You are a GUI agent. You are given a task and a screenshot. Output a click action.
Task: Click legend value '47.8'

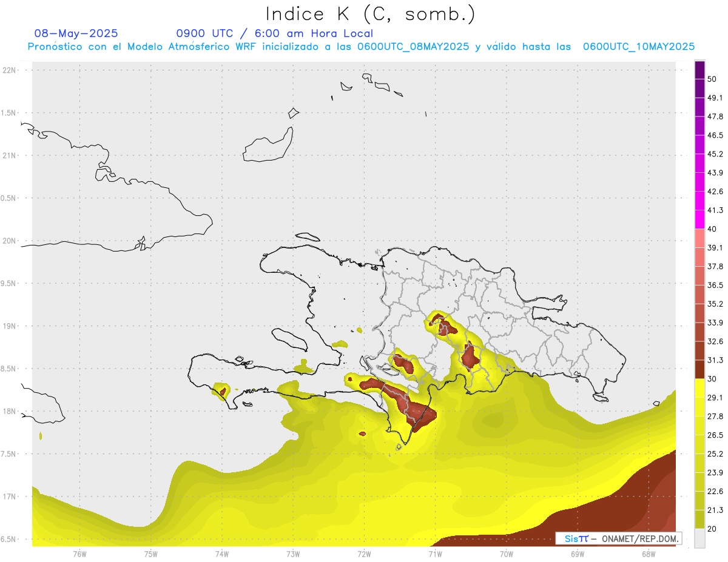715,117
